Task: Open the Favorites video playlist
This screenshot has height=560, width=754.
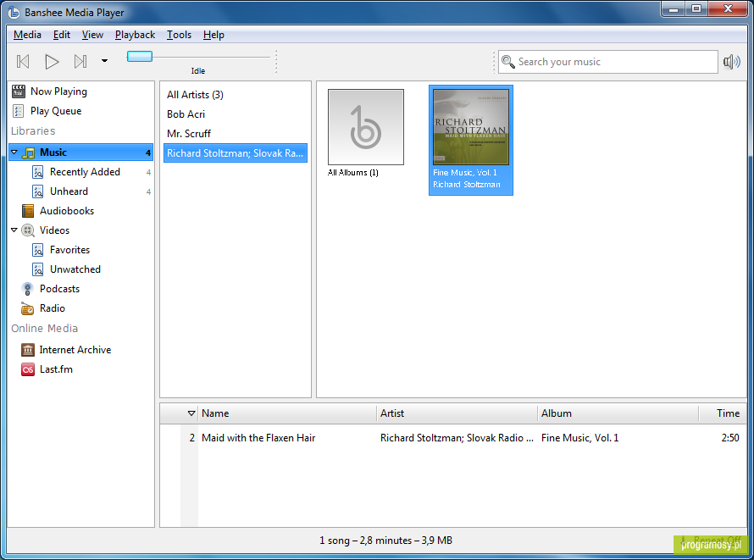Action: click(69, 250)
